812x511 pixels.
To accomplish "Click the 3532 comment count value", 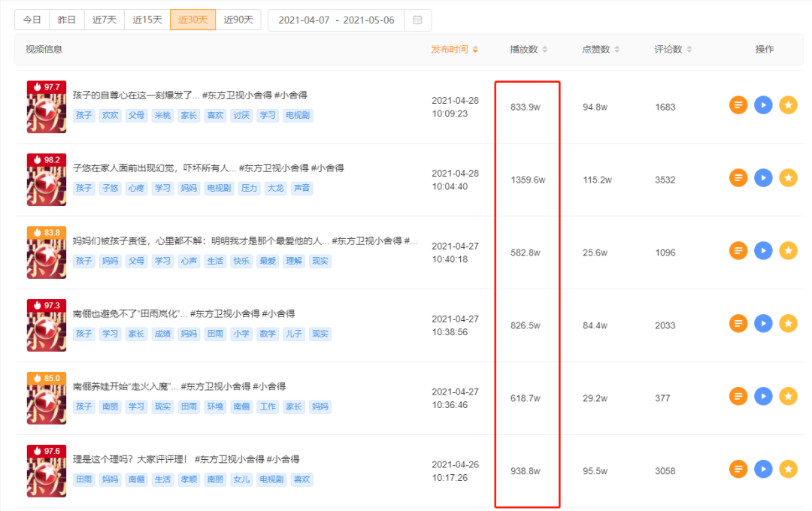I will point(665,180).
